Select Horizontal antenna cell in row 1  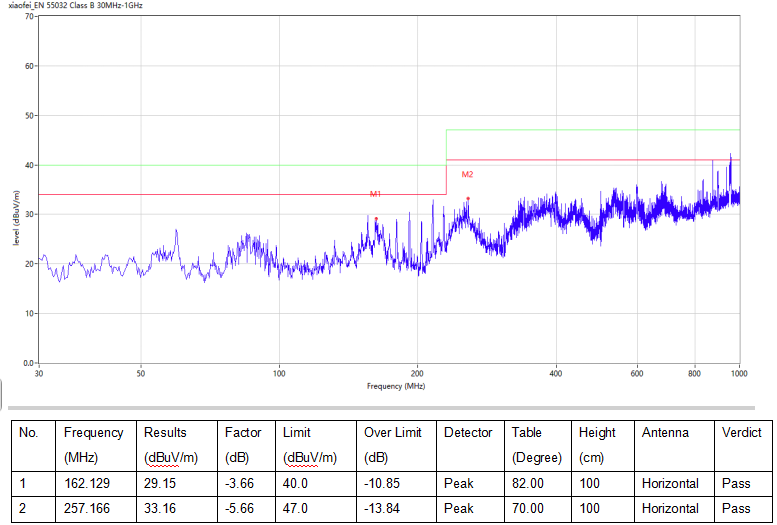[670, 483]
